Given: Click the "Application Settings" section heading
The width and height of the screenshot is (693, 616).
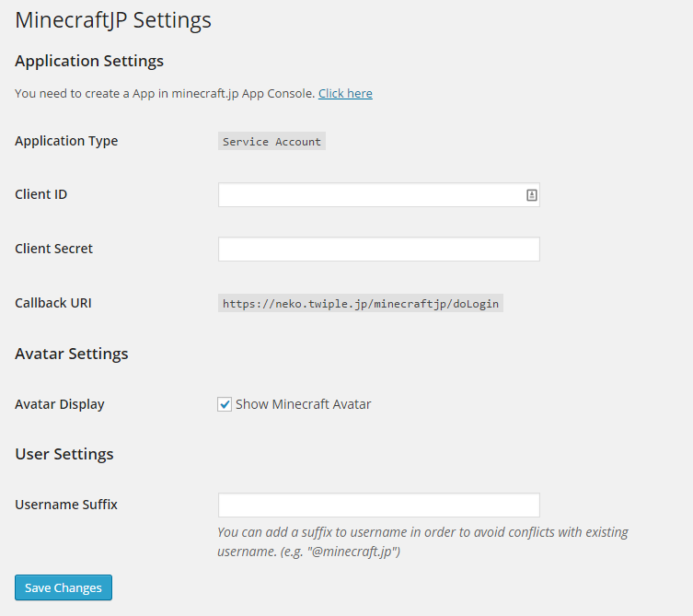Looking at the screenshot, I should point(89,61).
